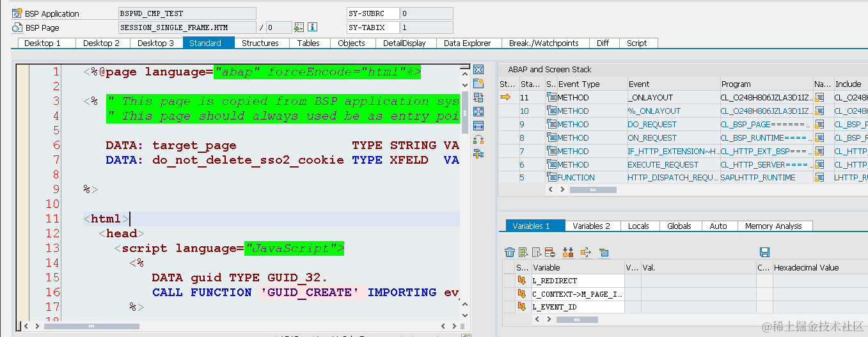
Task: Click the tool layout icon at bottom of side toolbar
Action: point(478,153)
